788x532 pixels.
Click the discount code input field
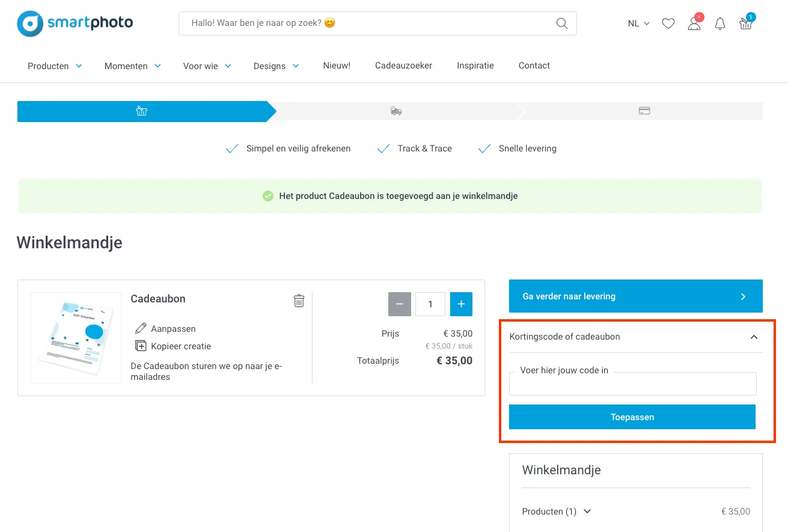point(632,384)
